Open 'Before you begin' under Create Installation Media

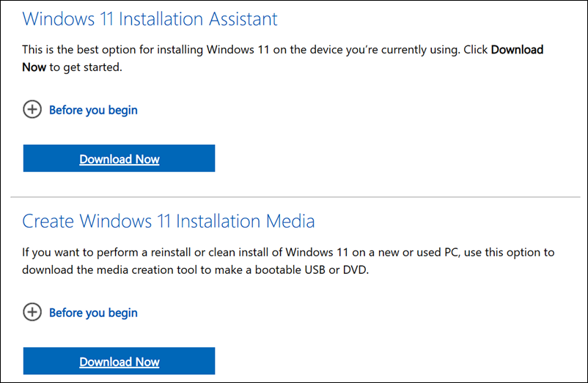[93, 313]
